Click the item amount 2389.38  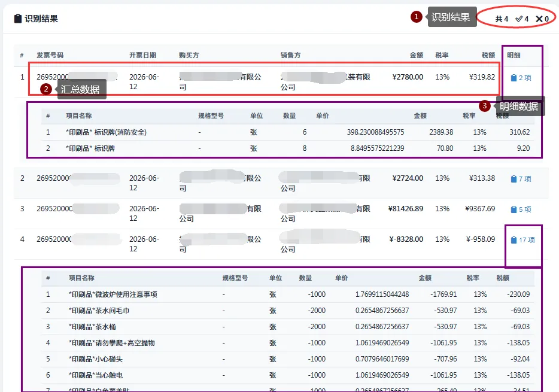click(441, 132)
